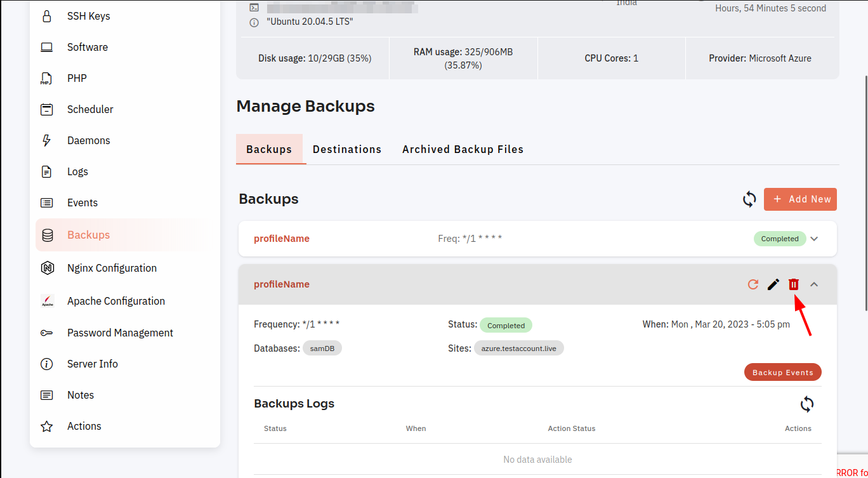The image size is (868, 478).
Task: Click the info icon beside Ubuntu 20.04.5 LTS
Action: (x=254, y=22)
